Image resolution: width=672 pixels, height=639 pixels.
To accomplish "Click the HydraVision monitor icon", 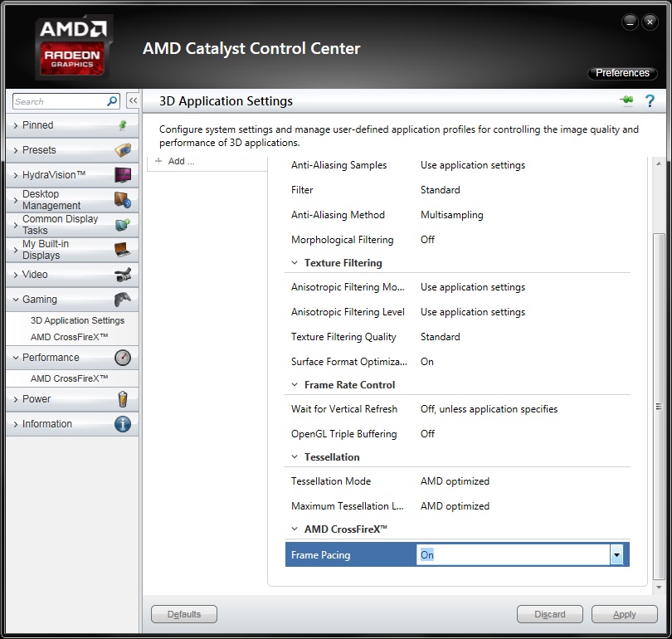I will (123, 175).
